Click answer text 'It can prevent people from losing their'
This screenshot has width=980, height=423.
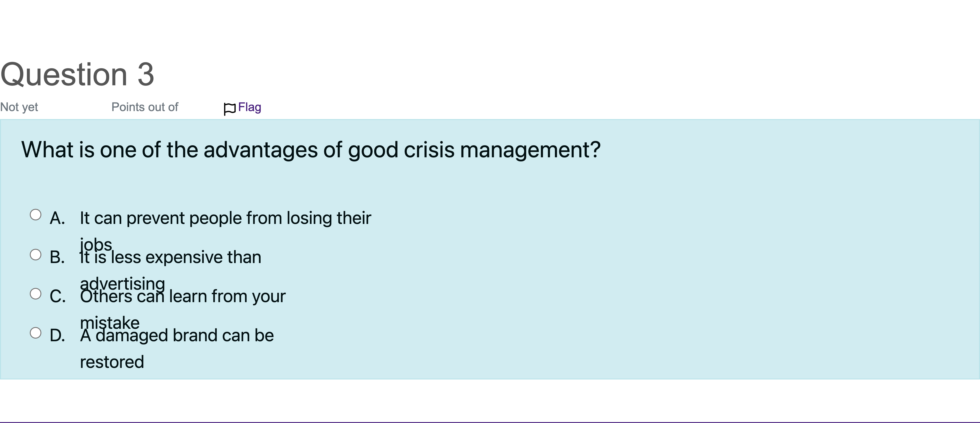(x=225, y=219)
